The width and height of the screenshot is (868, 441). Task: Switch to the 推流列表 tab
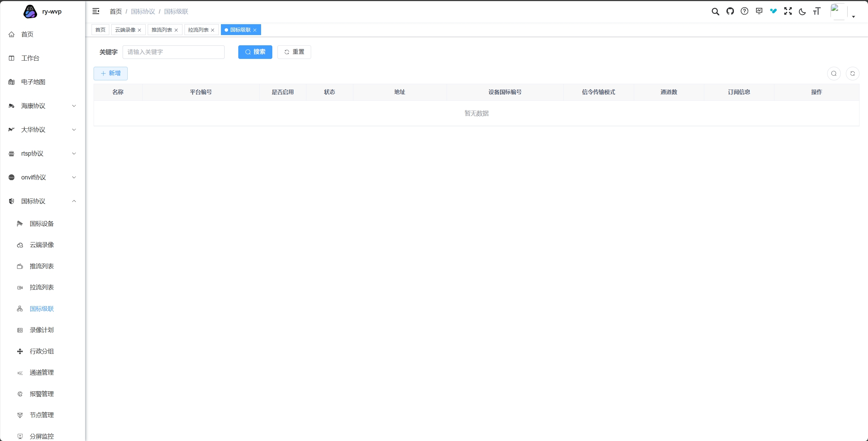162,30
